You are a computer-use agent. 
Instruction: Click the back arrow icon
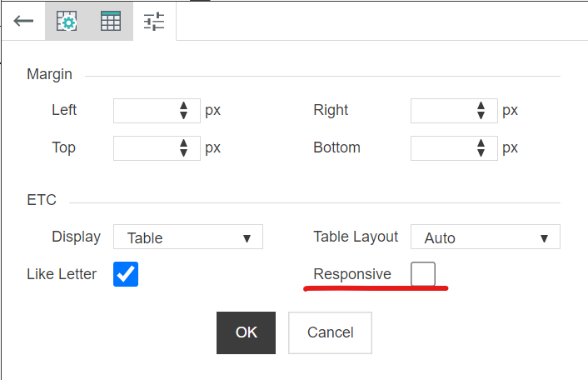pyautogui.click(x=23, y=22)
